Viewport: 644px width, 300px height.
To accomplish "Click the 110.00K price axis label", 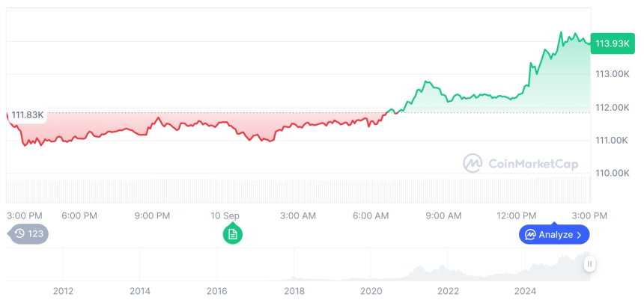I will pyautogui.click(x=612, y=173).
